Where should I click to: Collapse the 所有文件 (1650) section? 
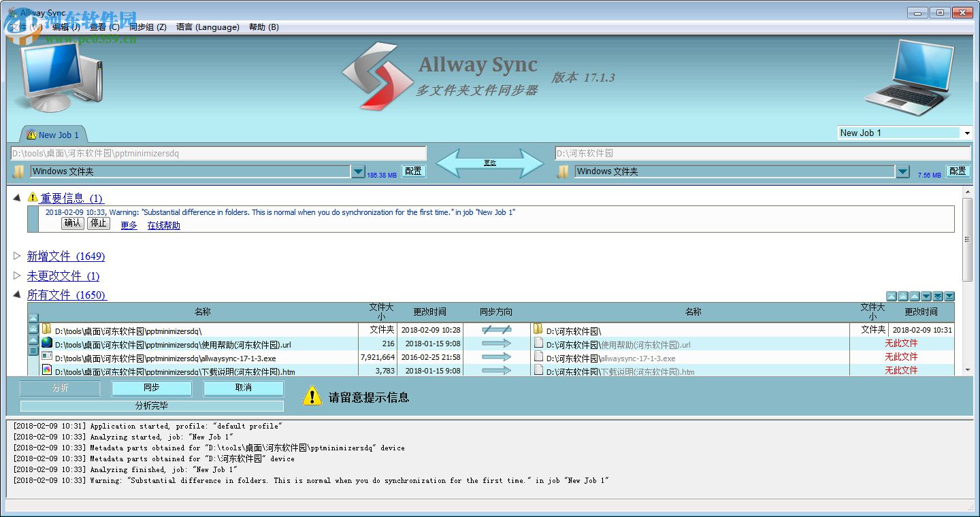[x=16, y=295]
